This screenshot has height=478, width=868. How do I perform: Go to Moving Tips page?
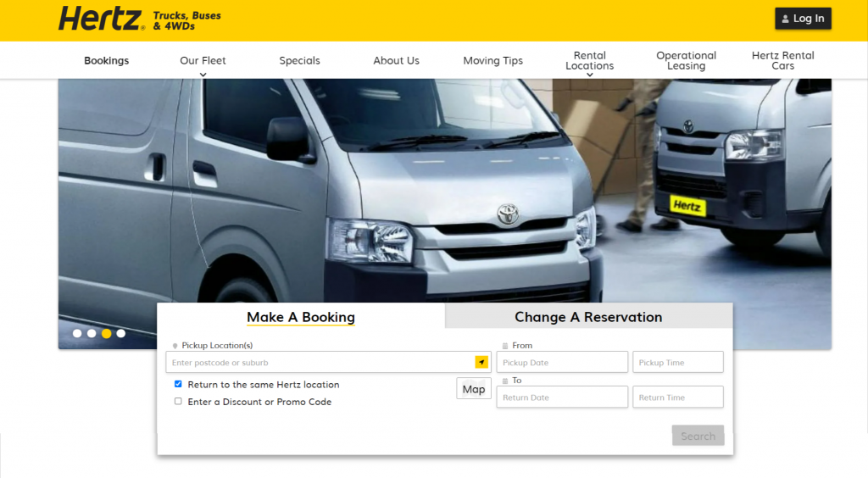[x=492, y=61]
